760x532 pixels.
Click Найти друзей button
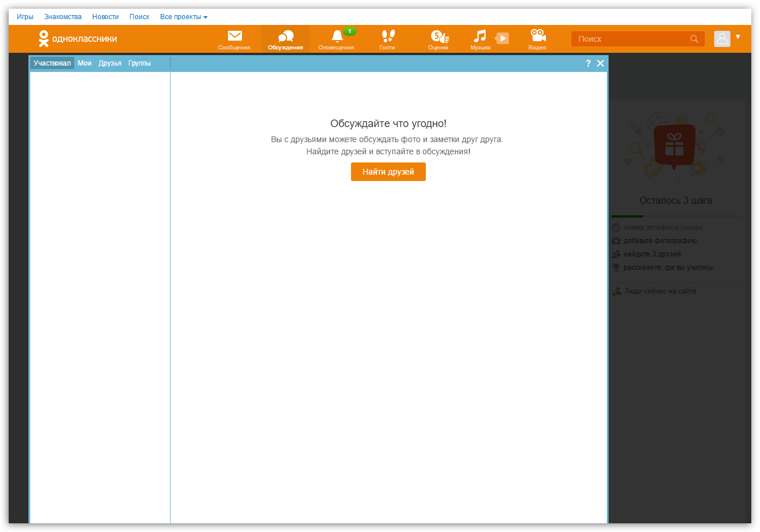(x=388, y=172)
